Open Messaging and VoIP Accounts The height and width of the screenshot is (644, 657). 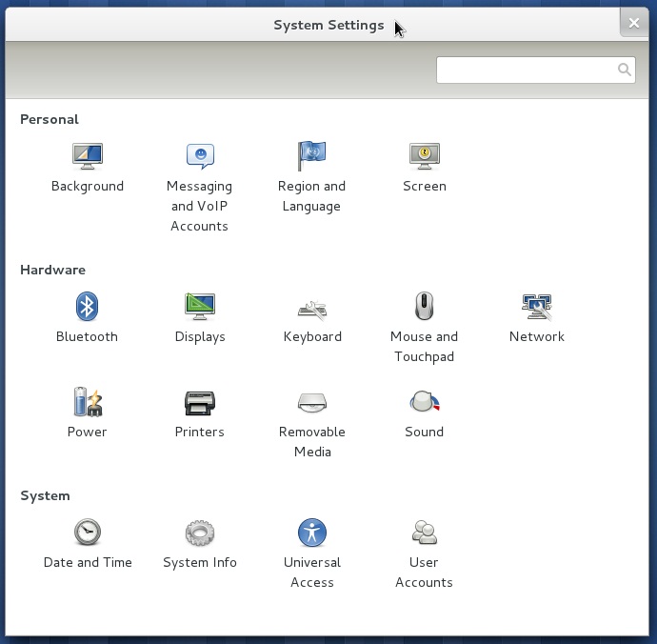[200, 155]
